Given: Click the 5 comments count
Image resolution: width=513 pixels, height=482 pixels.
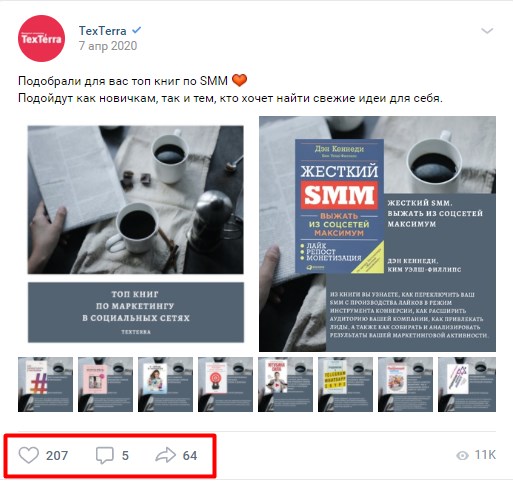Looking at the screenshot, I should [125, 456].
